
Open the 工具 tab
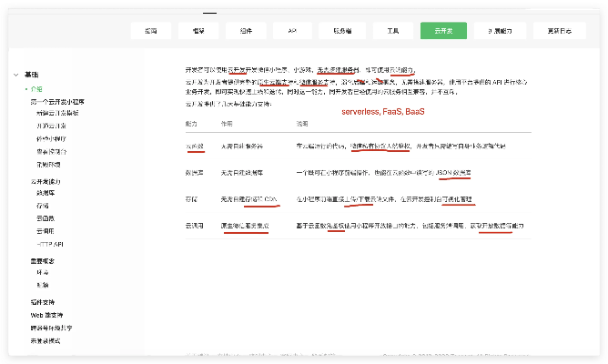393,31
